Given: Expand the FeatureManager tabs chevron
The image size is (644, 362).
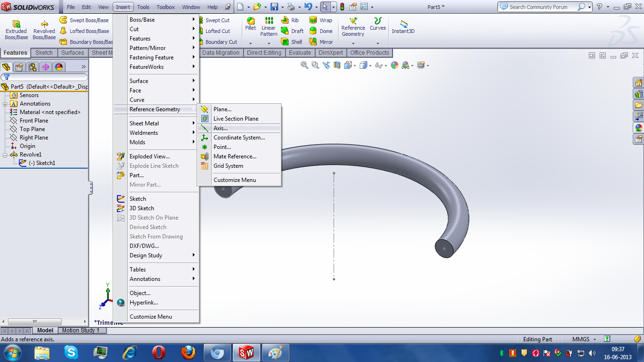Looking at the screenshot, I should (x=83, y=67).
